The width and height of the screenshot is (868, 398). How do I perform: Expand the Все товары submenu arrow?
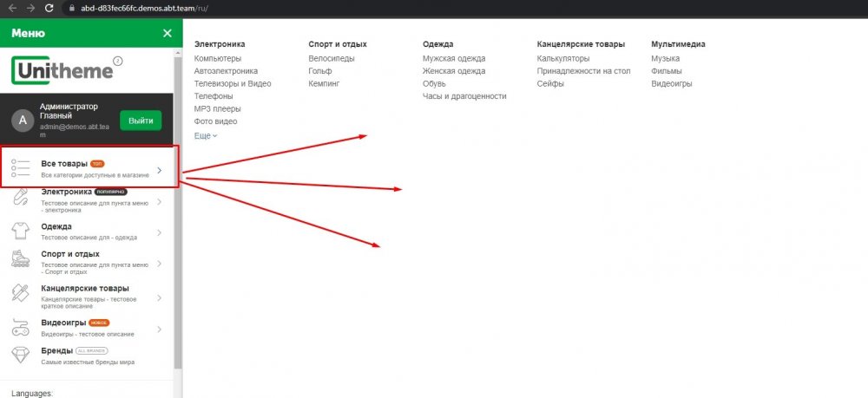tap(159, 170)
